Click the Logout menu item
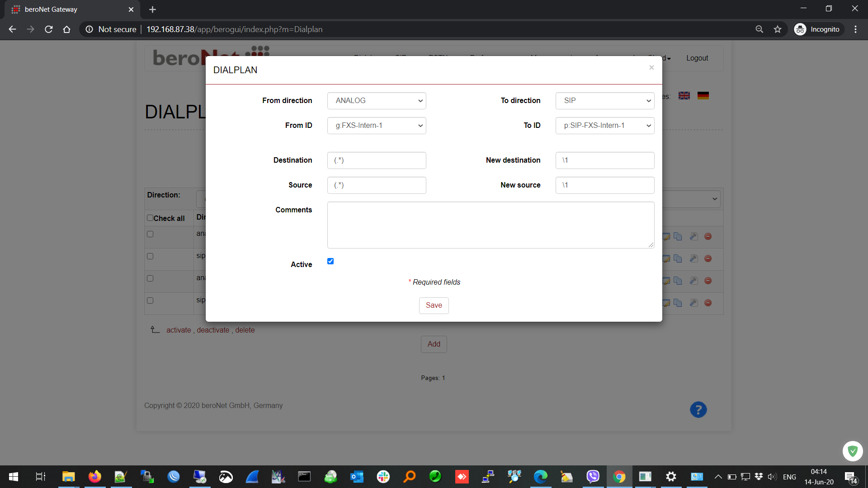 pos(697,58)
